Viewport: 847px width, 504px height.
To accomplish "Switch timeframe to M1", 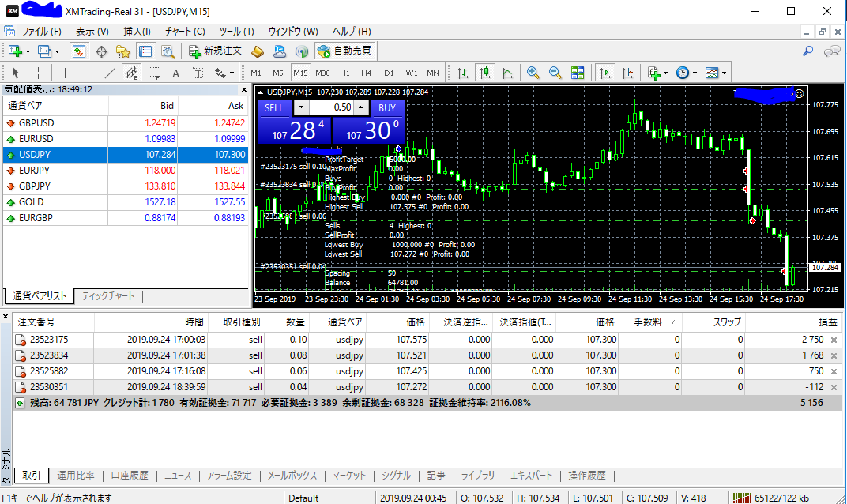I will pyautogui.click(x=255, y=73).
